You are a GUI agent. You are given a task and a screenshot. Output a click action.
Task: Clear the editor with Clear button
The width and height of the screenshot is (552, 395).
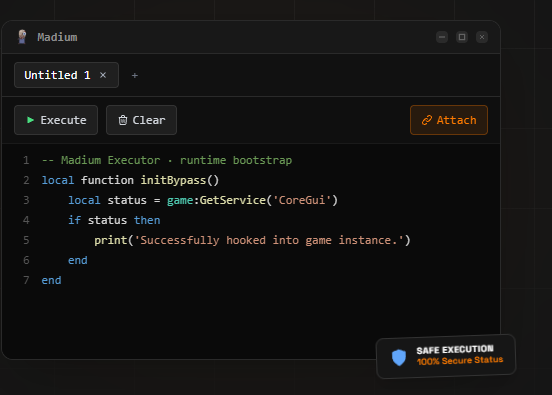(141, 120)
